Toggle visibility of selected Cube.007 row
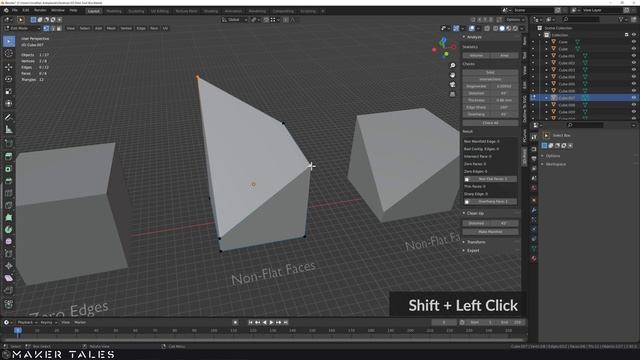The image size is (640, 360). 634,98
